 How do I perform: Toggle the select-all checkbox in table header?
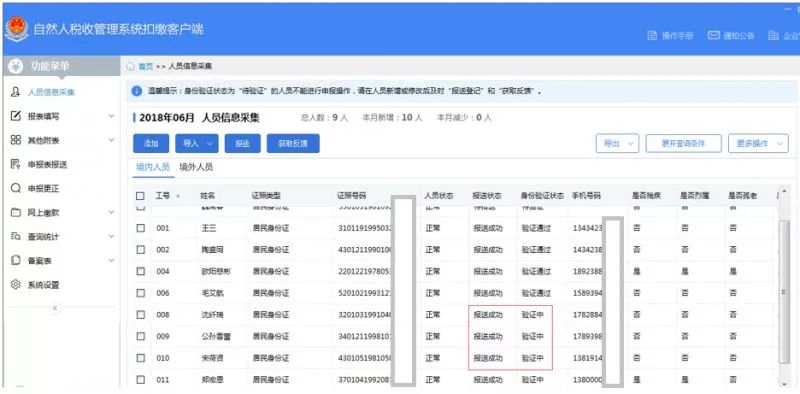(x=140, y=196)
